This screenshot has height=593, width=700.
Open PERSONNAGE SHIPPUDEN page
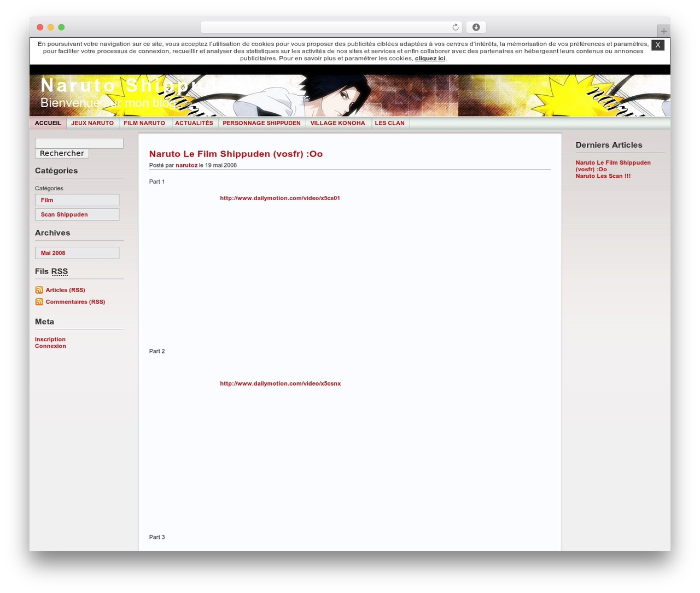[x=261, y=123]
